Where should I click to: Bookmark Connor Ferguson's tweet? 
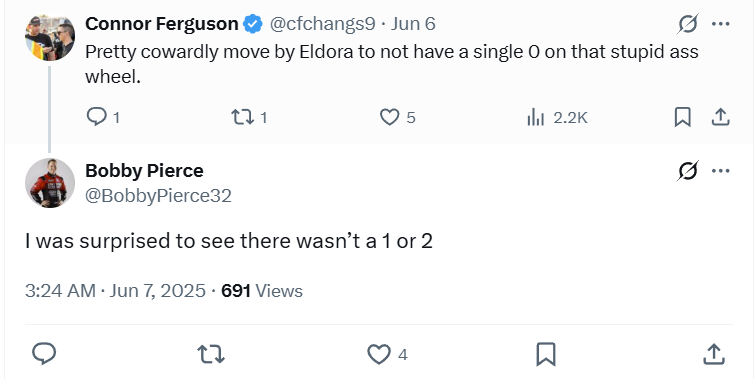[x=682, y=117]
